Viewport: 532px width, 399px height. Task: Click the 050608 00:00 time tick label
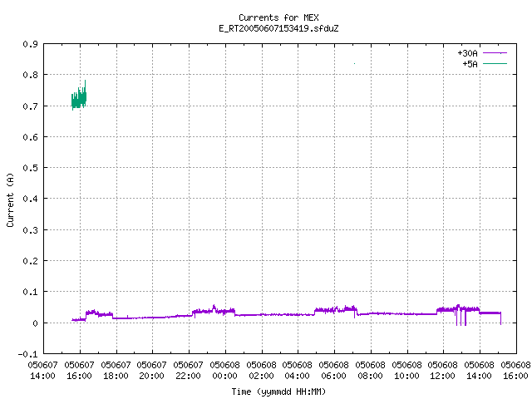[x=225, y=371]
